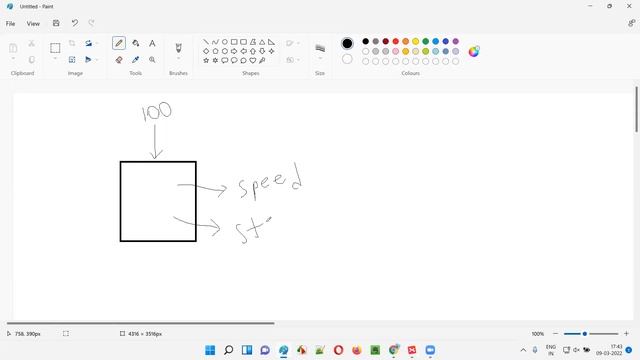Select the Eraser tool
640x360 pixels.
tap(119, 60)
